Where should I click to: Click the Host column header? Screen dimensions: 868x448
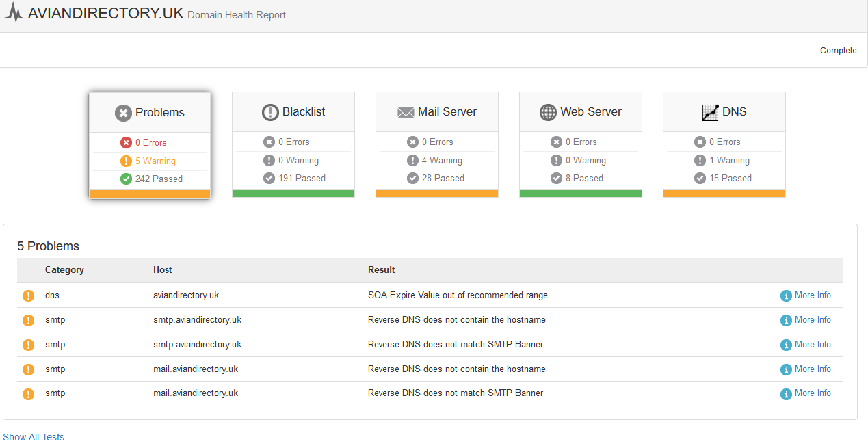tap(163, 270)
